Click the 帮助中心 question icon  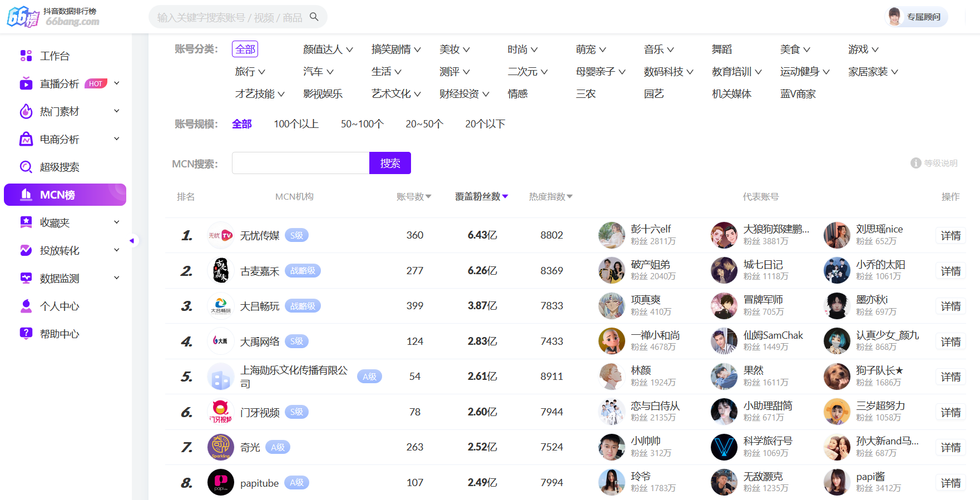click(26, 334)
